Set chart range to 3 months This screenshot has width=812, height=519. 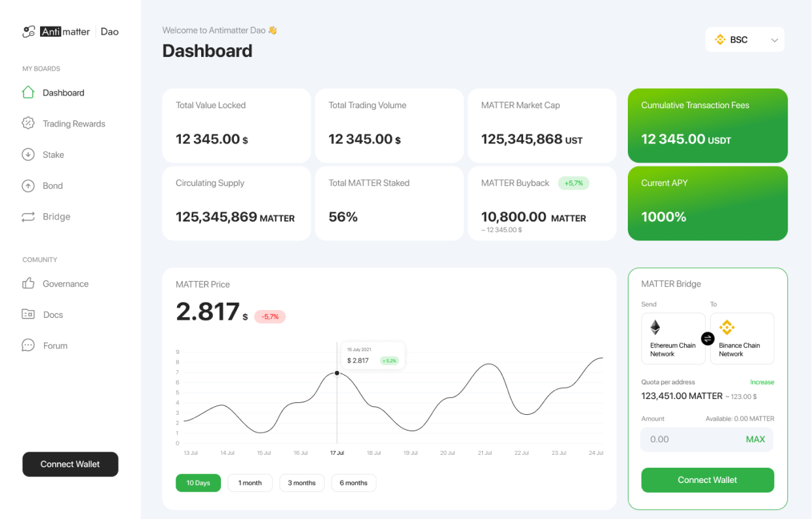(301, 483)
